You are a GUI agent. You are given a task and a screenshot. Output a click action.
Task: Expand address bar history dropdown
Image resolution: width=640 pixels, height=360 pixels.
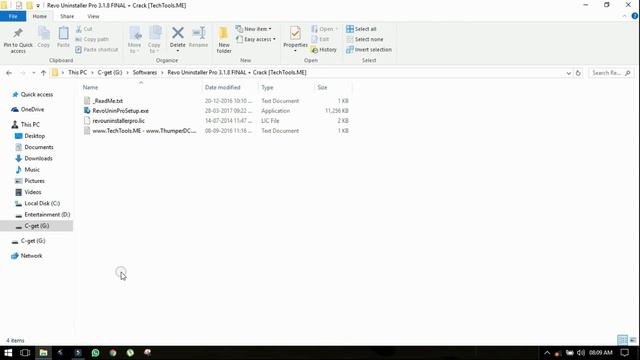click(569, 73)
